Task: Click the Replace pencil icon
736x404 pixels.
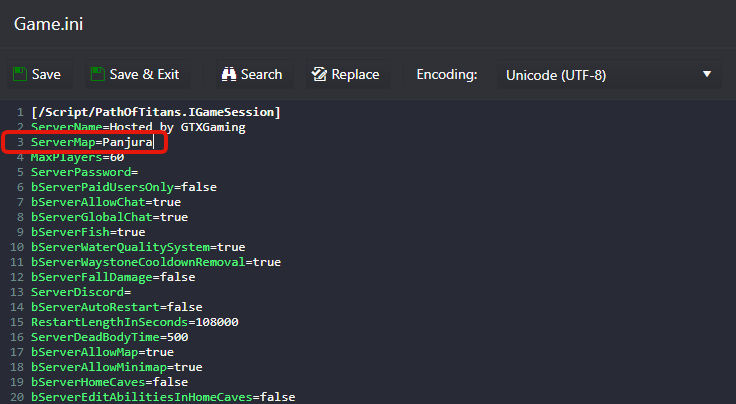Action: (319, 74)
